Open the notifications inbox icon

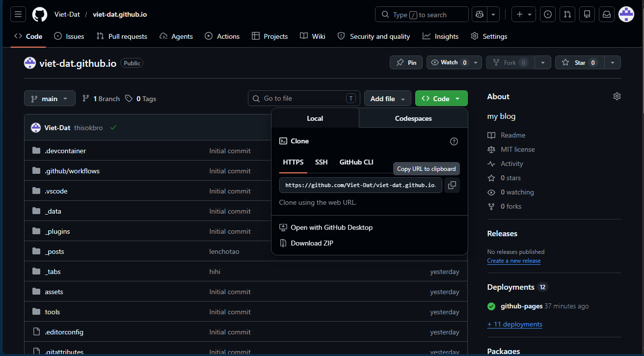click(607, 14)
